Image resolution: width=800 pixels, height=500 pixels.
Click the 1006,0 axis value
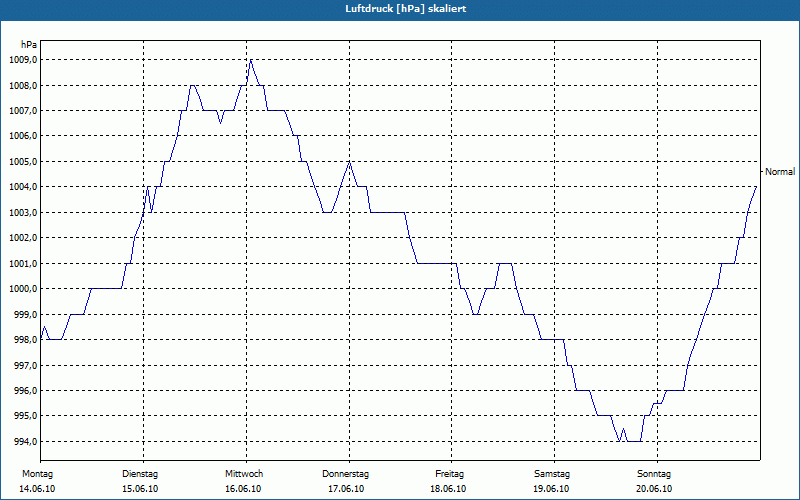coord(23,136)
